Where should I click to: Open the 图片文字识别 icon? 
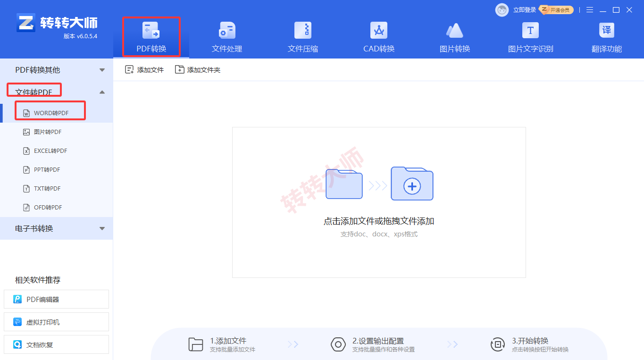pyautogui.click(x=530, y=30)
